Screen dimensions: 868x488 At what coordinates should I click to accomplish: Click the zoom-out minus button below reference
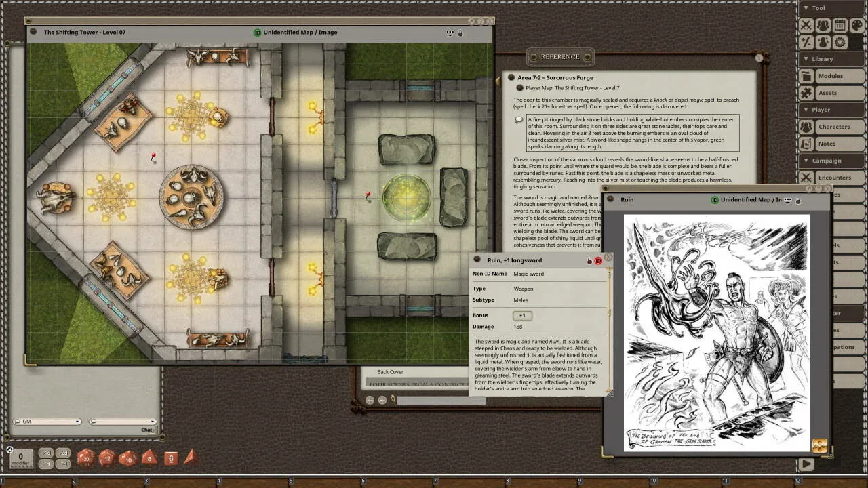click(382, 401)
